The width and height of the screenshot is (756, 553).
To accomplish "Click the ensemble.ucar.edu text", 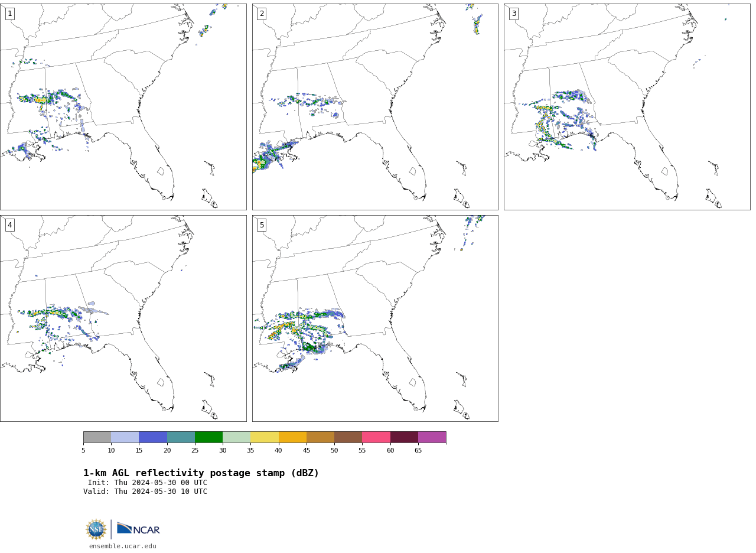I will [x=123, y=546].
